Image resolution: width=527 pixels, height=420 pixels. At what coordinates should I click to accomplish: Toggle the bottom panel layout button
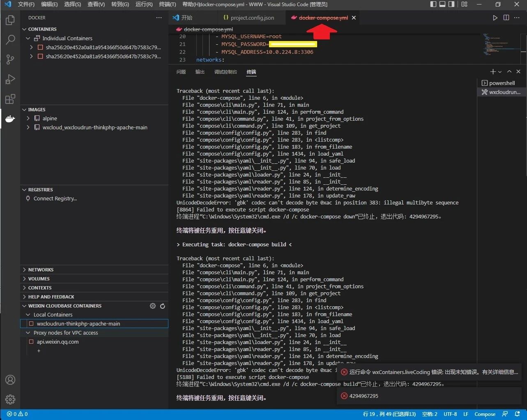tap(442, 4)
